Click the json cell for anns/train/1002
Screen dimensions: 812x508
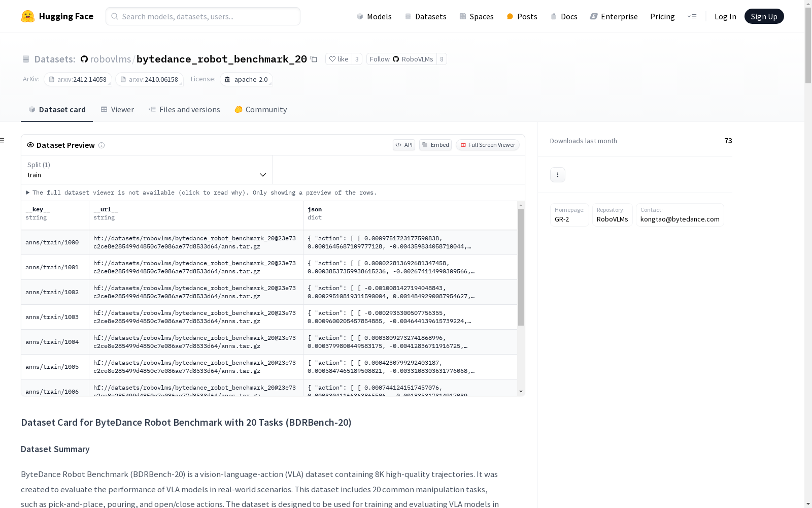point(410,292)
